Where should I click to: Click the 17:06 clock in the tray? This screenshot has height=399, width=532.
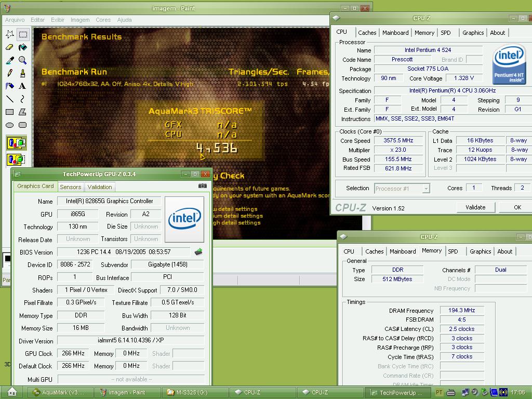pyautogui.click(x=518, y=393)
